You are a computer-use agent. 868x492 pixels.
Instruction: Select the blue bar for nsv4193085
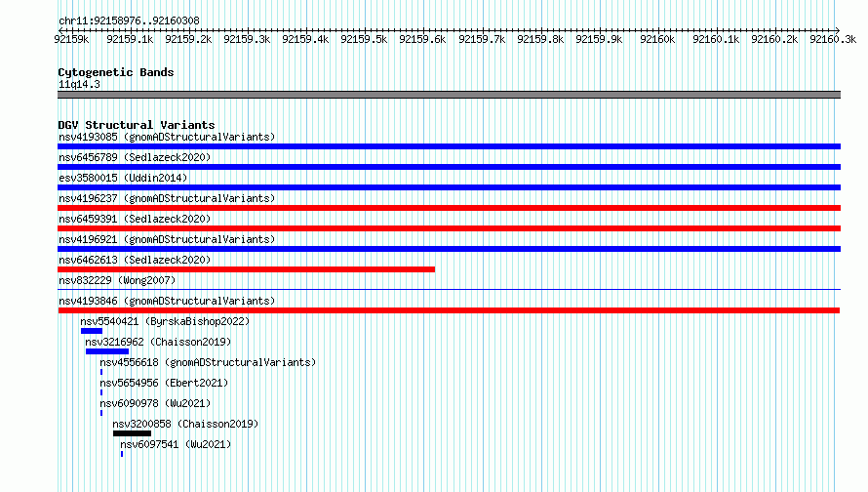click(x=449, y=146)
